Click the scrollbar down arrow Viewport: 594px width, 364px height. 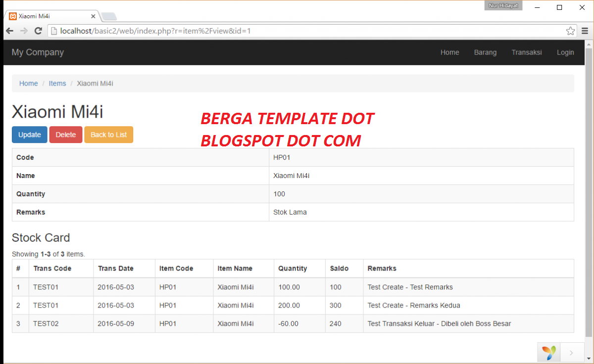589,360
